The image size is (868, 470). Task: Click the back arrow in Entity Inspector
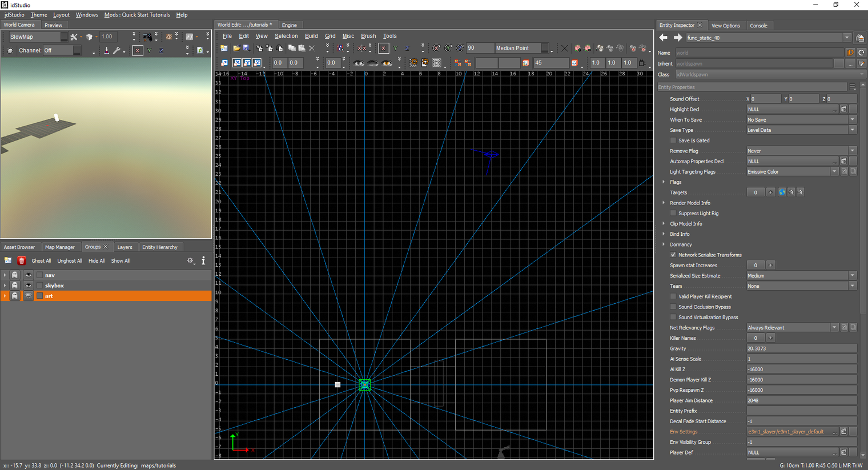[663, 38]
